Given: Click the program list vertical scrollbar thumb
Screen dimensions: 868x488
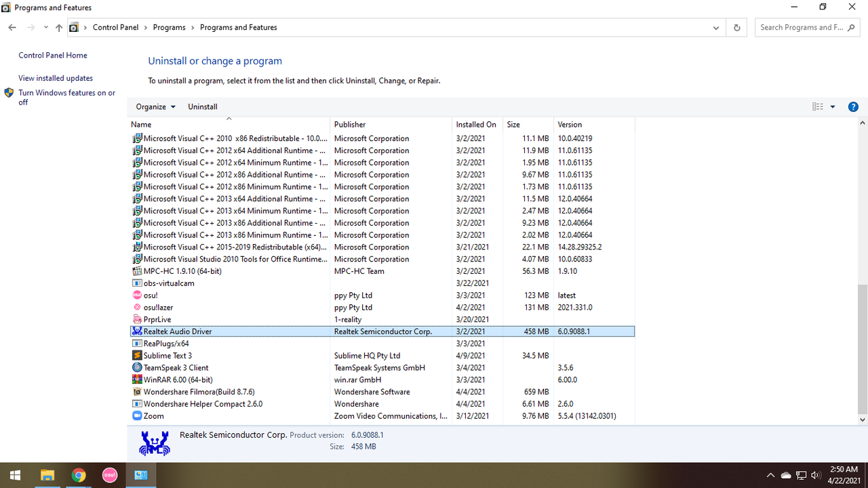Looking at the screenshot, I should (x=863, y=349).
